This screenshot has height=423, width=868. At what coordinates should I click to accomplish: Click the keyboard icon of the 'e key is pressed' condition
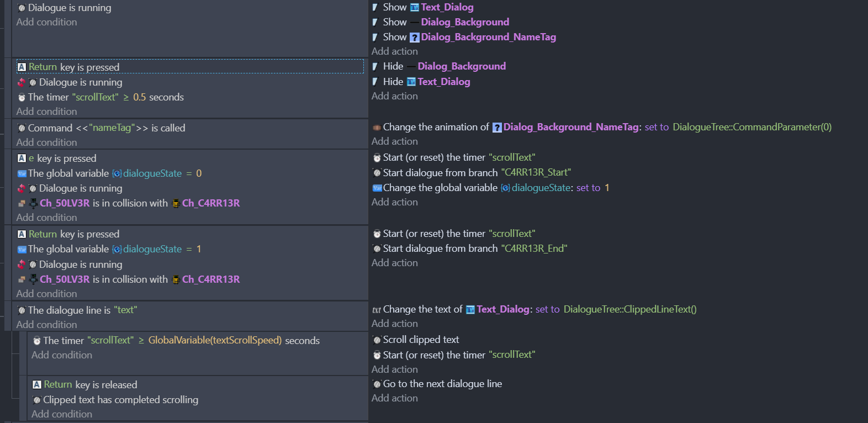22,158
